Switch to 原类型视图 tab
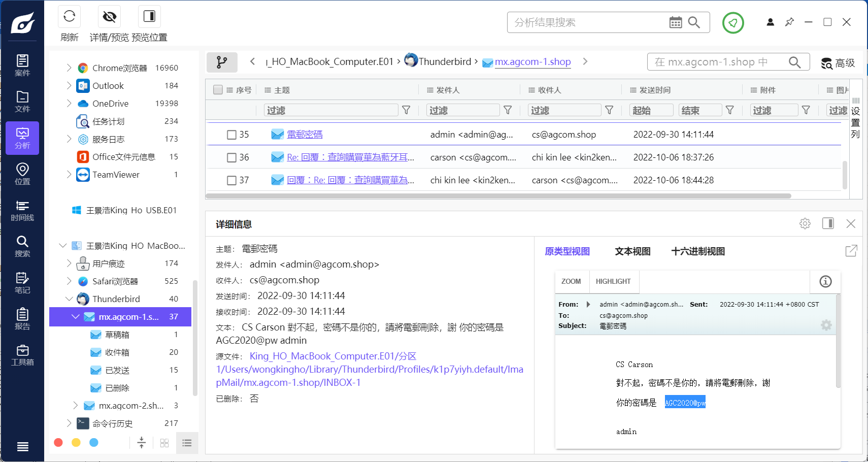This screenshot has height=462, width=868. click(567, 251)
